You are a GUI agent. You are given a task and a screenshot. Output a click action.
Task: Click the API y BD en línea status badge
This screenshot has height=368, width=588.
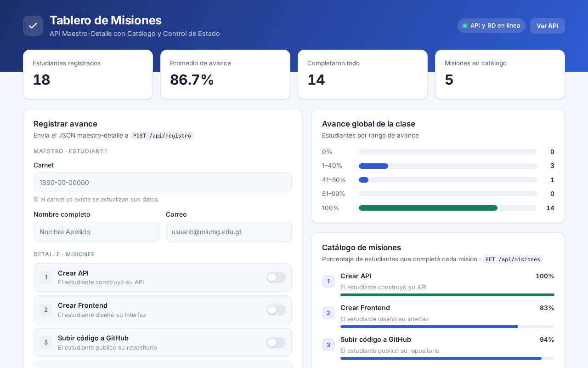click(491, 26)
